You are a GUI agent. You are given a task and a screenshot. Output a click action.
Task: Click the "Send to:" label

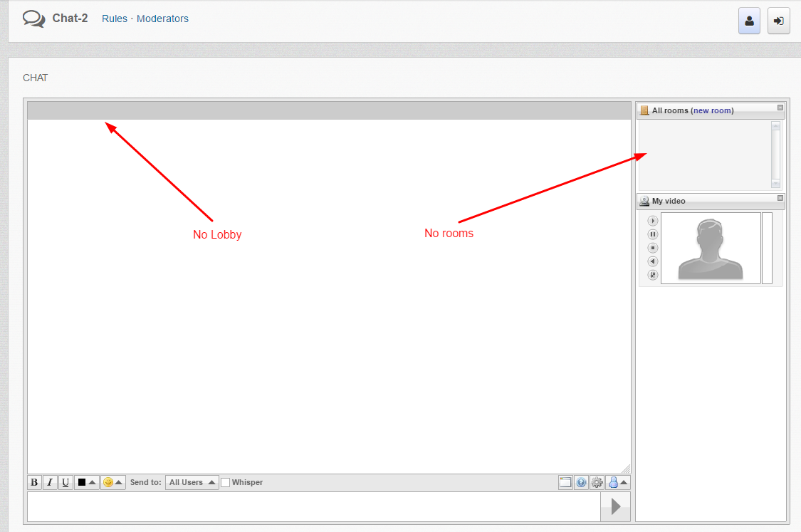coord(145,482)
